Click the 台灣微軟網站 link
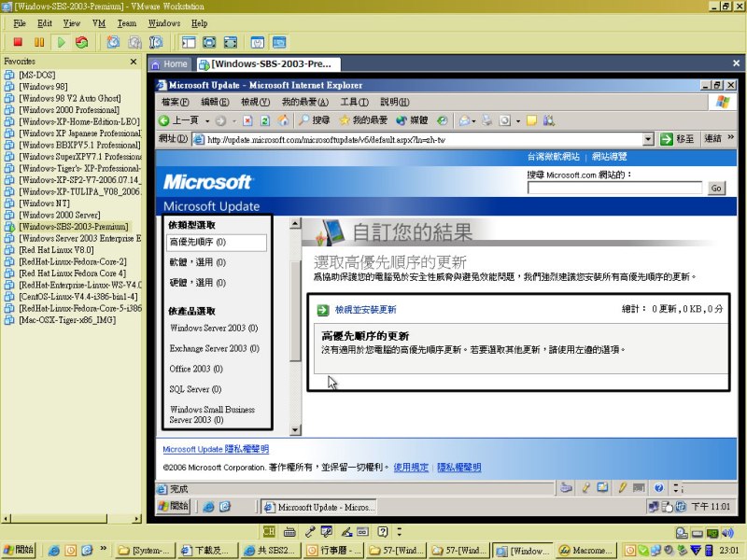Screen dimensions: 747x560 tap(553, 156)
